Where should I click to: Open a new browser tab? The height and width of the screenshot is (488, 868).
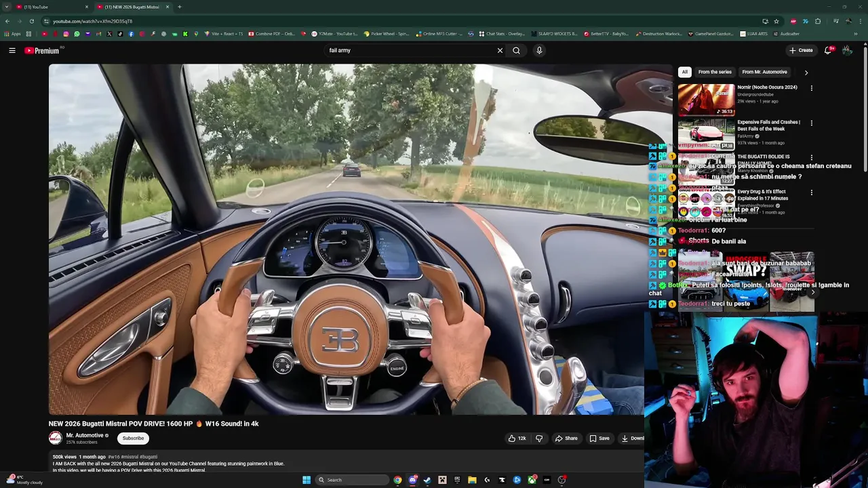pos(180,7)
